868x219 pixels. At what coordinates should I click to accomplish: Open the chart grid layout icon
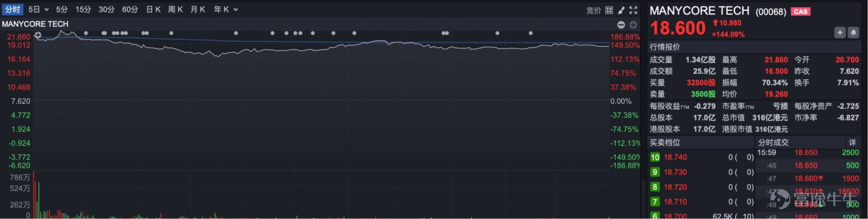coord(609,10)
